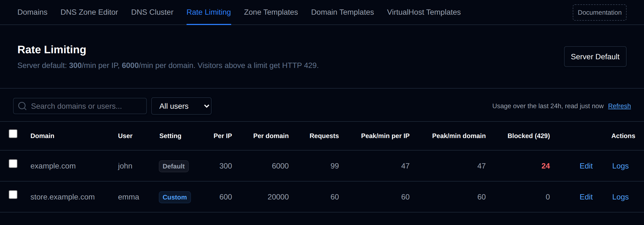The width and height of the screenshot is (644, 225).
Task: Click the store.example.com domain name
Action: click(63, 197)
